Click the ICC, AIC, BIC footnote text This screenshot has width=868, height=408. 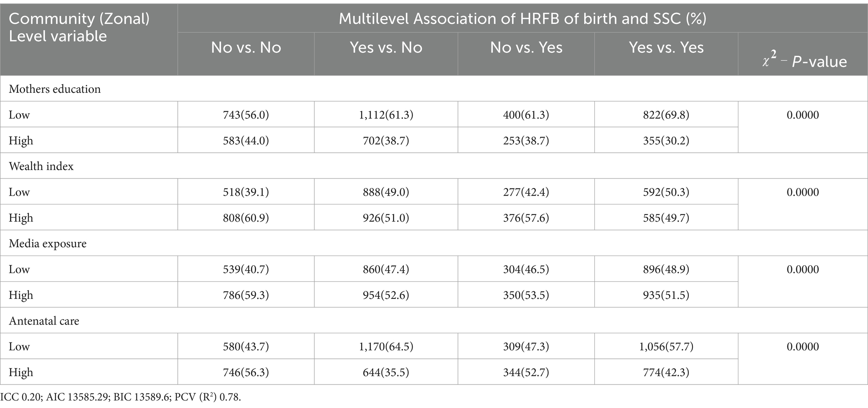(x=121, y=397)
